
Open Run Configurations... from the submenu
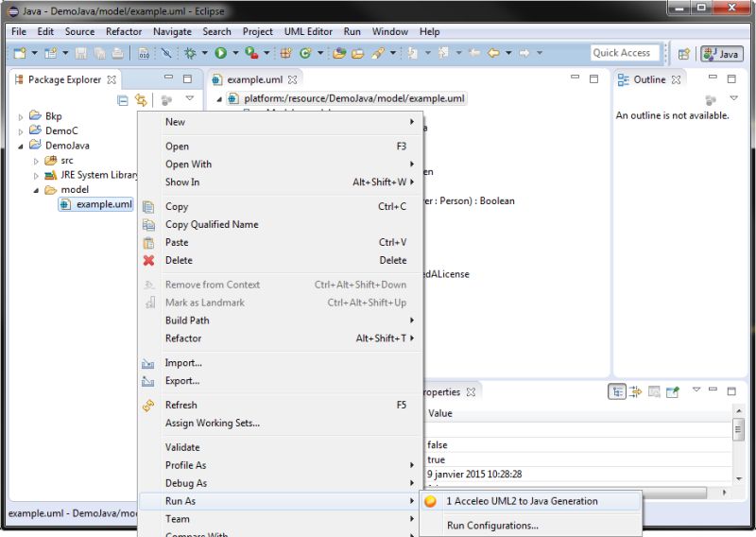pos(530,526)
